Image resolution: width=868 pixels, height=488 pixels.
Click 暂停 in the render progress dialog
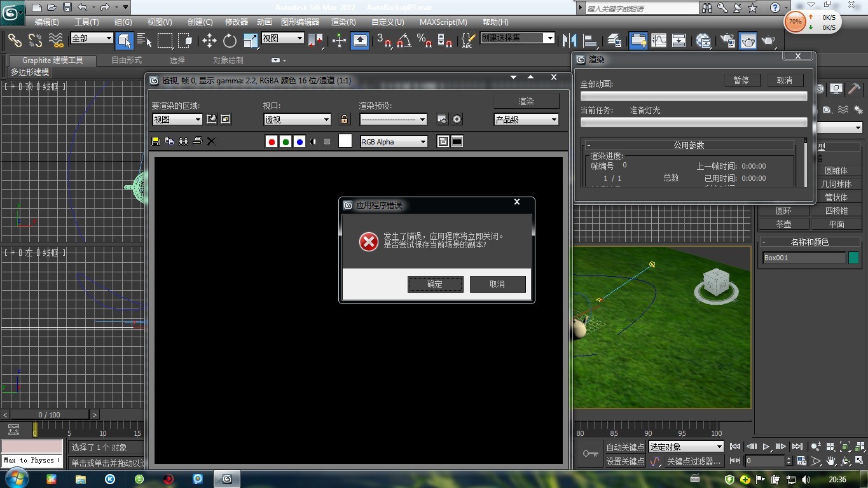[x=741, y=81]
